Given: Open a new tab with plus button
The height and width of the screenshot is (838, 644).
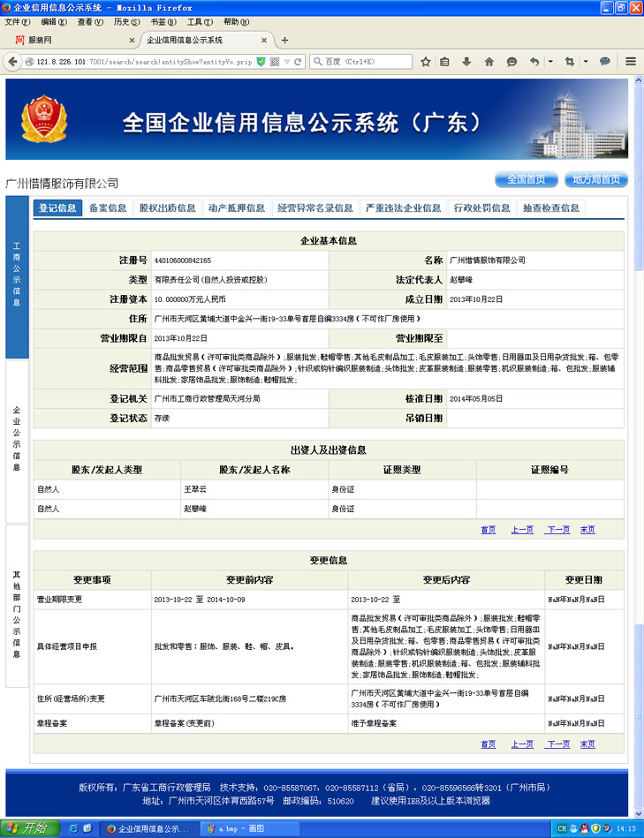Looking at the screenshot, I should coord(284,40).
